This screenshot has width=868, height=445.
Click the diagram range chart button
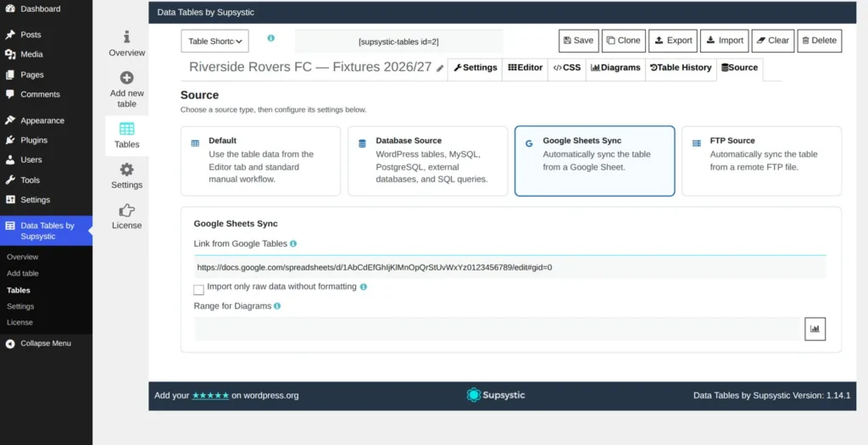(815, 329)
